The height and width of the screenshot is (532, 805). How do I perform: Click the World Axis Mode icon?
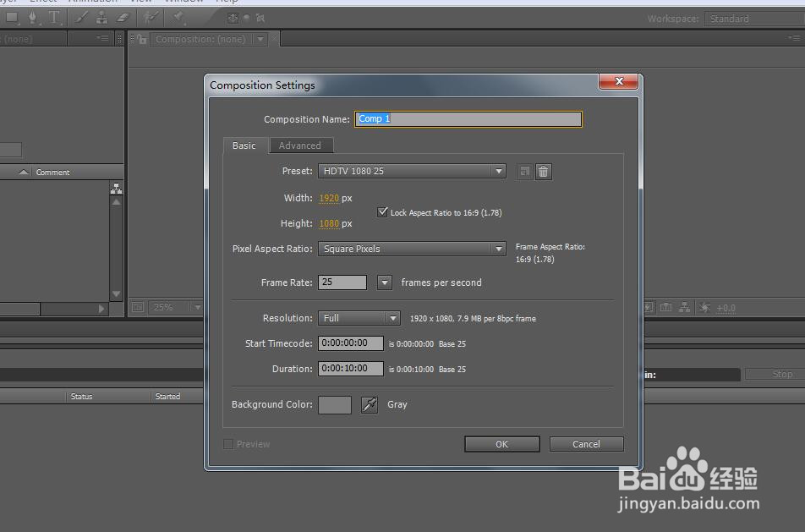pos(246,18)
